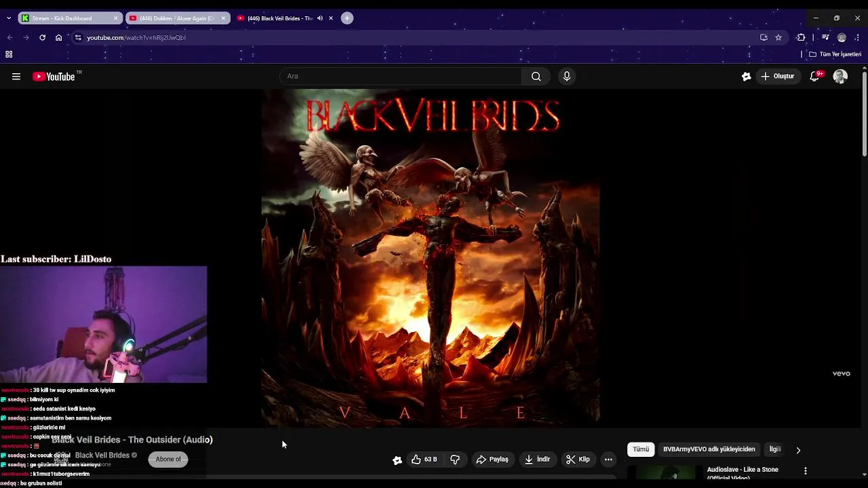Mute the Black Veil Brides tab audio
Image resolution: width=868 pixels, height=488 pixels.
[x=320, y=18]
